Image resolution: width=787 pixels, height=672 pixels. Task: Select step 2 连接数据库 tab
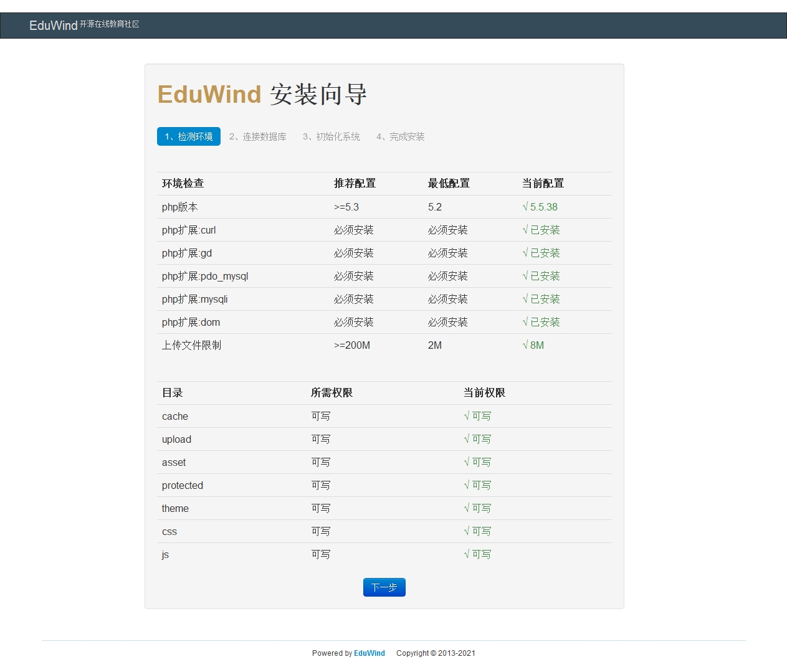click(x=258, y=136)
